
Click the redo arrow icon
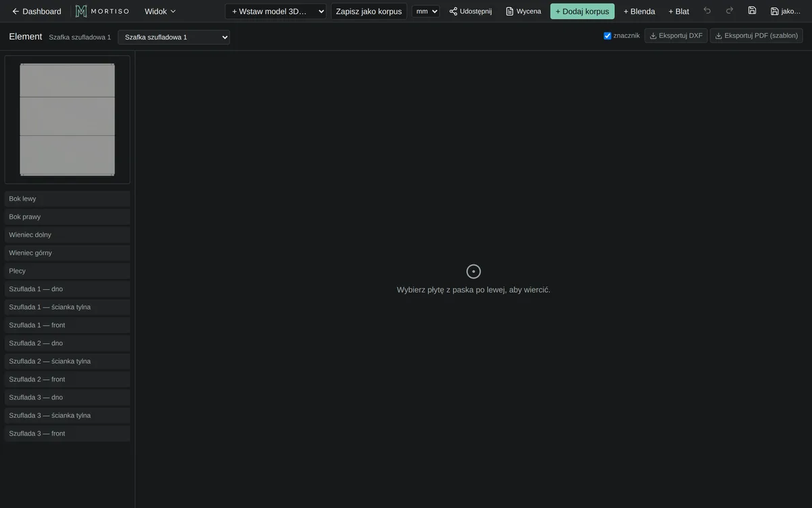[729, 11]
